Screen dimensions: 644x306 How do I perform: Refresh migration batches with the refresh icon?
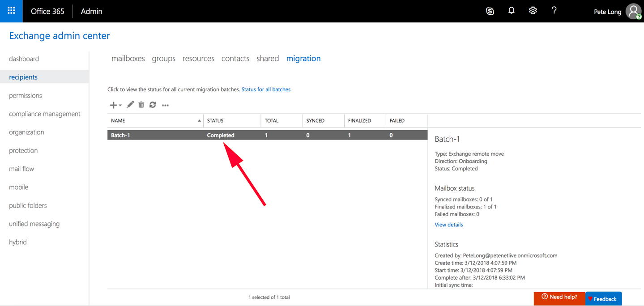(x=153, y=105)
